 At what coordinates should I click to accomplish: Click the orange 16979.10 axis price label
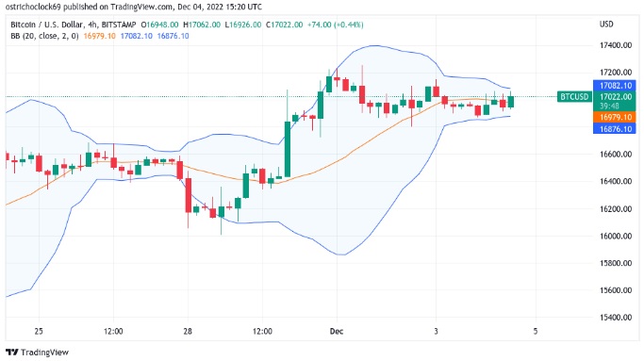tap(615, 118)
